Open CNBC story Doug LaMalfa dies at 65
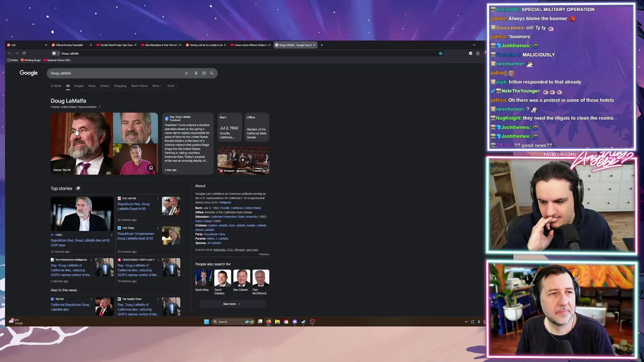The width and height of the screenshot is (644, 362). point(80,242)
